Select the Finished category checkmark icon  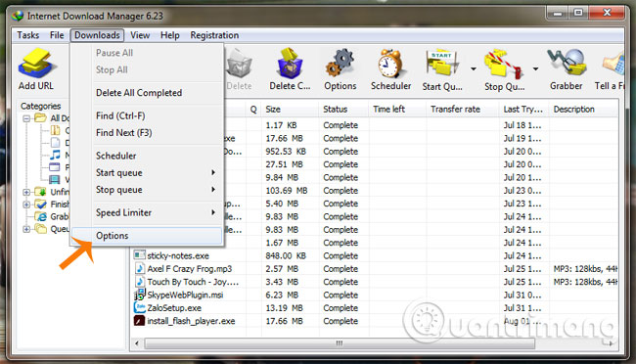40,205
